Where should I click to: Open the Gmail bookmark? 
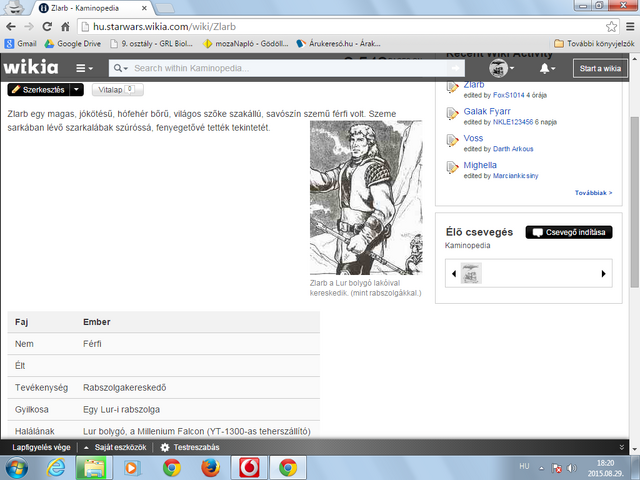tap(21, 44)
